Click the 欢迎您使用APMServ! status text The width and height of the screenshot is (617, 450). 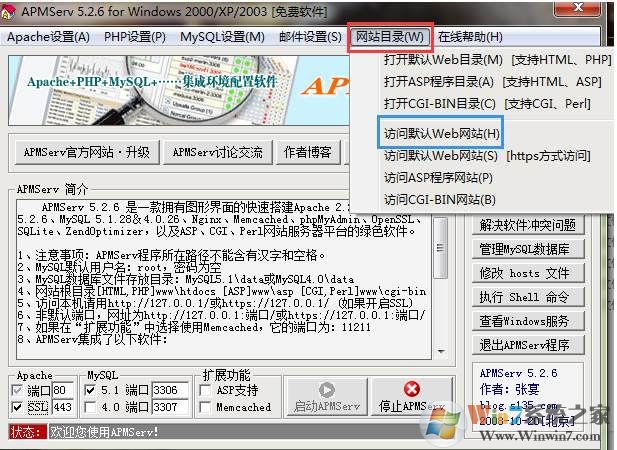(104, 432)
